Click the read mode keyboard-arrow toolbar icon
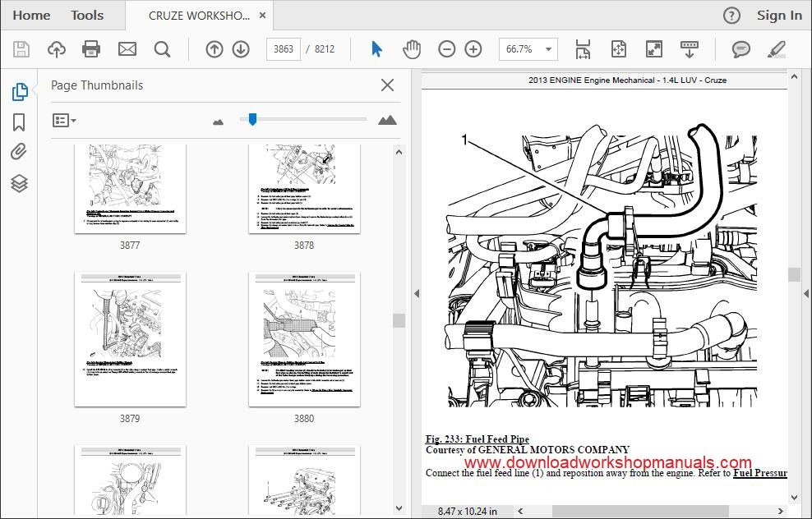Image resolution: width=812 pixels, height=519 pixels. pos(690,49)
